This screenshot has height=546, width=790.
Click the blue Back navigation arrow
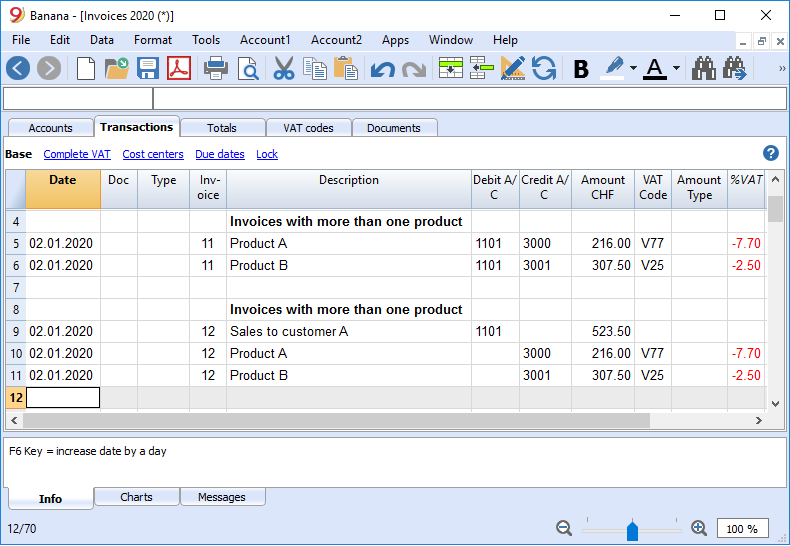(x=18, y=68)
